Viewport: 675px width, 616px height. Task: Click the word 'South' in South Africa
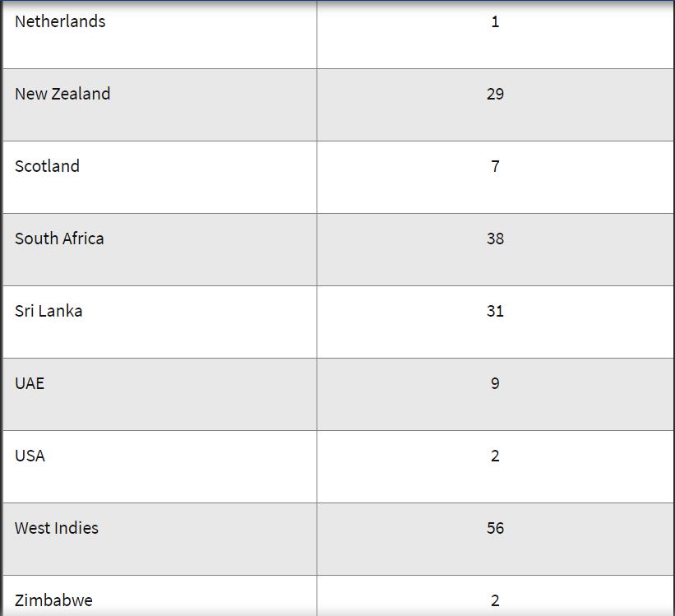pos(35,239)
